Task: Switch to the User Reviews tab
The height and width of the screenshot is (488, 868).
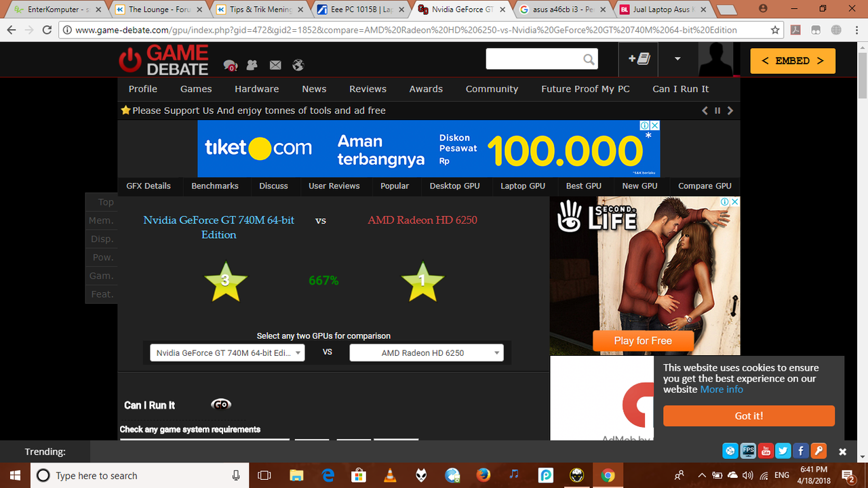Action: pyautogui.click(x=334, y=186)
